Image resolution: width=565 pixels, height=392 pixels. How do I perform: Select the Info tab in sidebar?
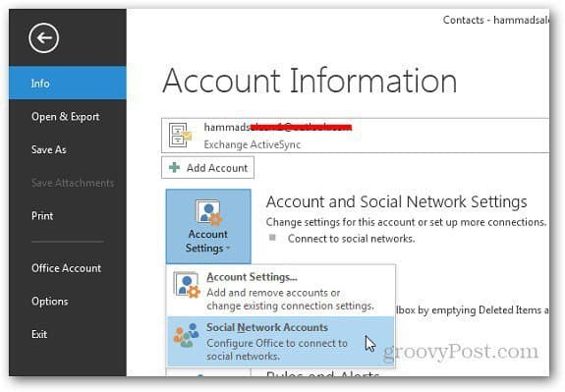(x=68, y=83)
